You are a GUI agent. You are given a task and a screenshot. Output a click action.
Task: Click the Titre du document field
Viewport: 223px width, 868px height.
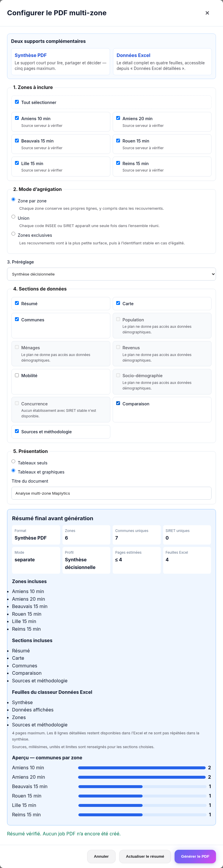click(111, 493)
